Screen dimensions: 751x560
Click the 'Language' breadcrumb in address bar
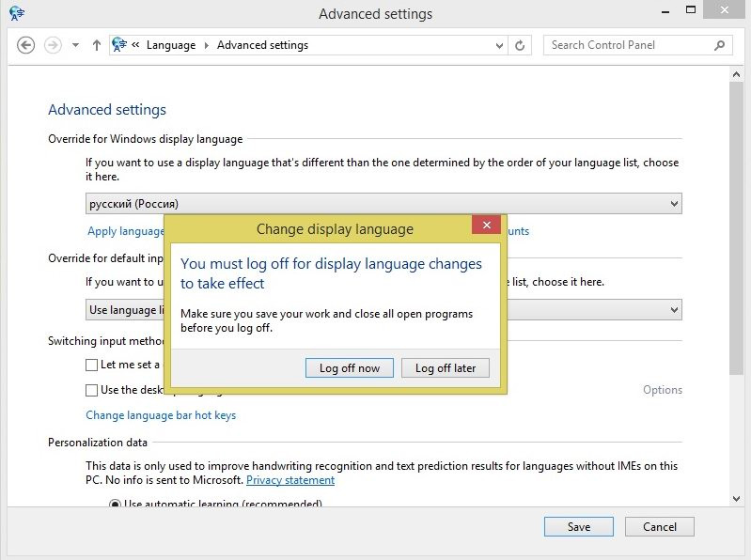(x=171, y=45)
